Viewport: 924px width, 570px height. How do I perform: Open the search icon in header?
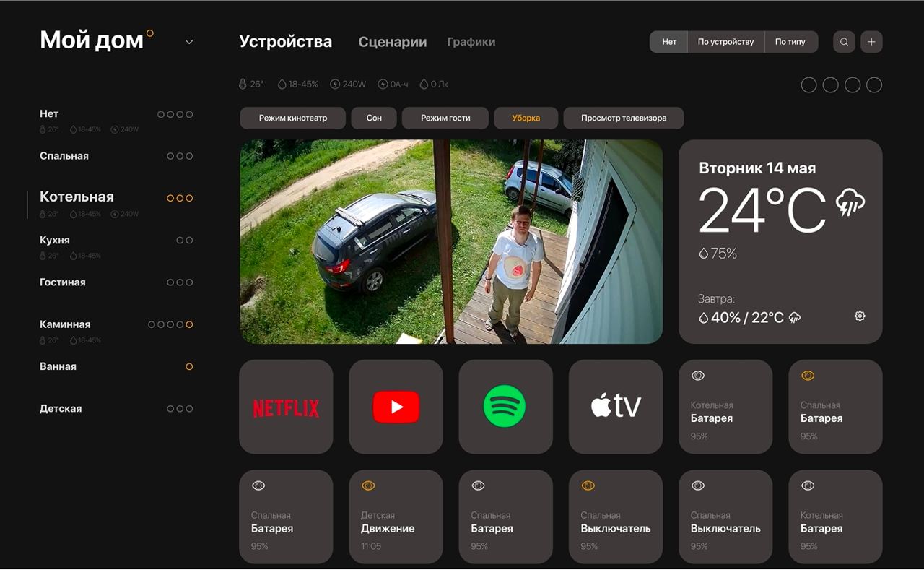844,42
